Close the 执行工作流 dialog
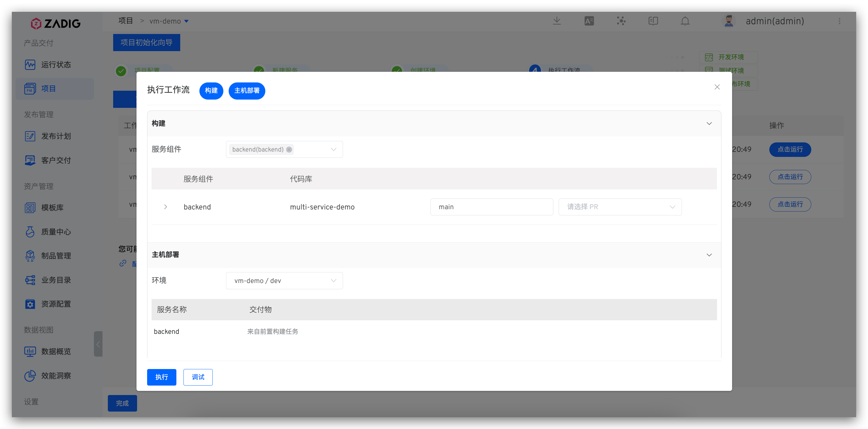Image resolution: width=868 pixels, height=429 pixels. (717, 87)
